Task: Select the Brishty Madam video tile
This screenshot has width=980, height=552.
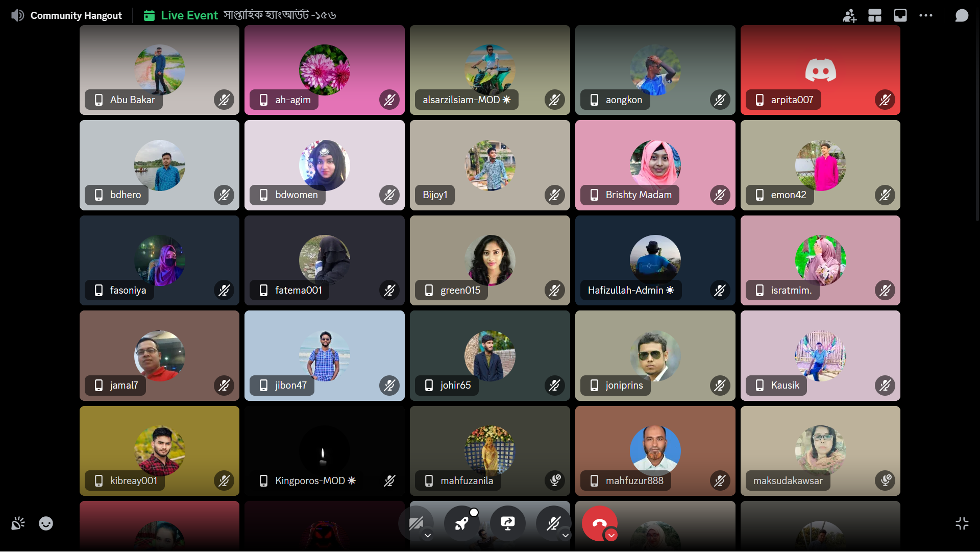Action: 655,165
